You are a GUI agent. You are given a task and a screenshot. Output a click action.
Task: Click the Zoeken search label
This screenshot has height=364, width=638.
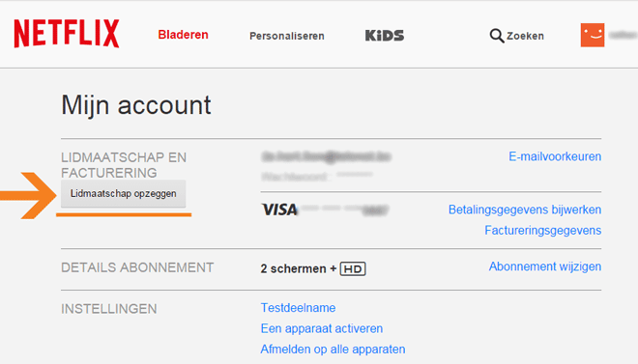tap(525, 36)
